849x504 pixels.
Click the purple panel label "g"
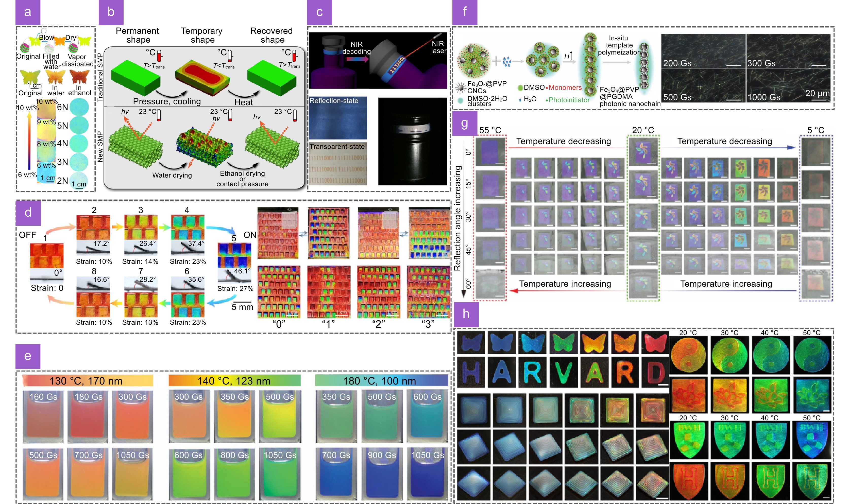pyautogui.click(x=465, y=123)
